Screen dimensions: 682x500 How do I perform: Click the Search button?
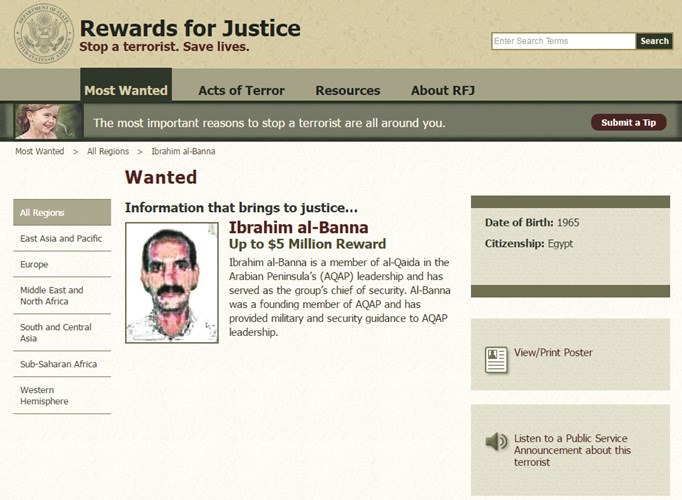click(x=654, y=41)
